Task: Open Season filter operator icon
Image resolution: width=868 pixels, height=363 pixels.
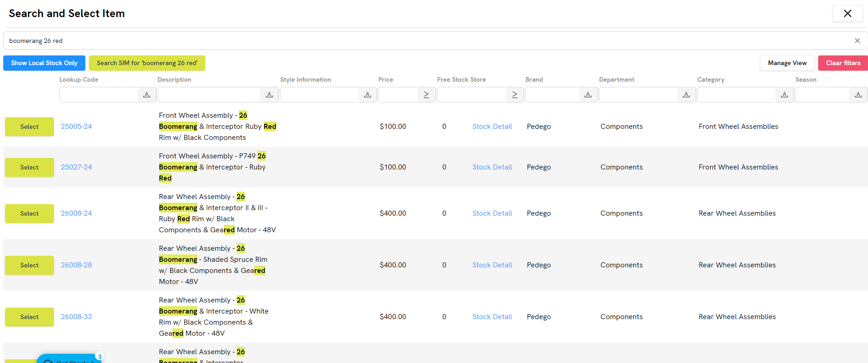Action: 858,95
